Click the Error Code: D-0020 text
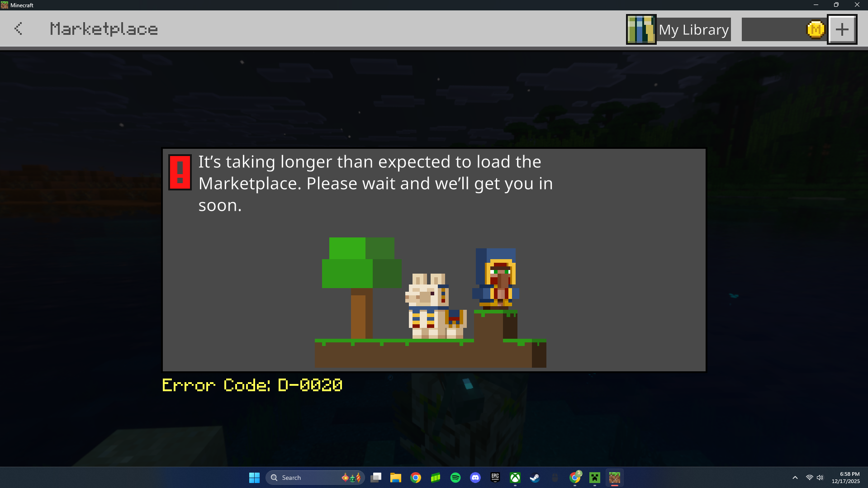 (252, 385)
